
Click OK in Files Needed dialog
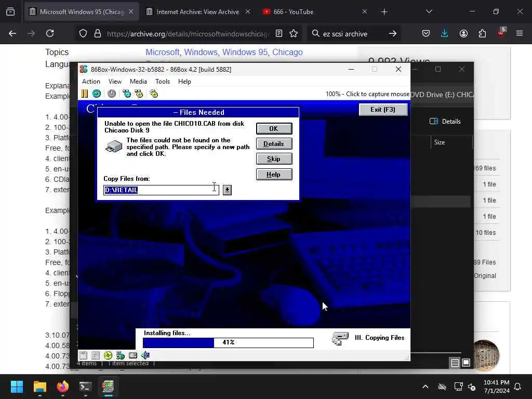click(x=274, y=129)
